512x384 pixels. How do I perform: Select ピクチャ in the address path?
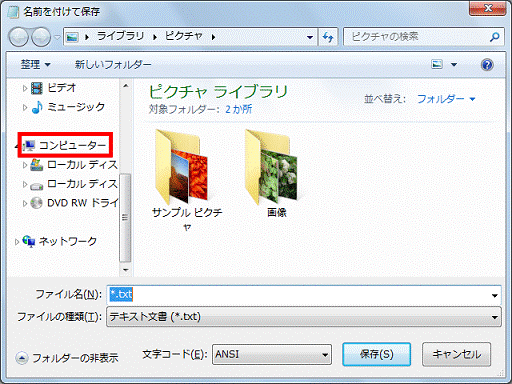coord(184,36)
